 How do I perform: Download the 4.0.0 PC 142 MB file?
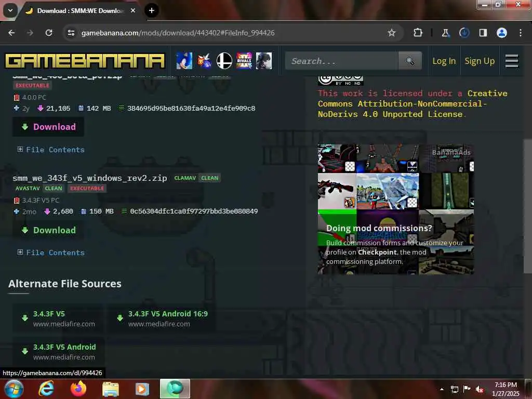point(48,127)
